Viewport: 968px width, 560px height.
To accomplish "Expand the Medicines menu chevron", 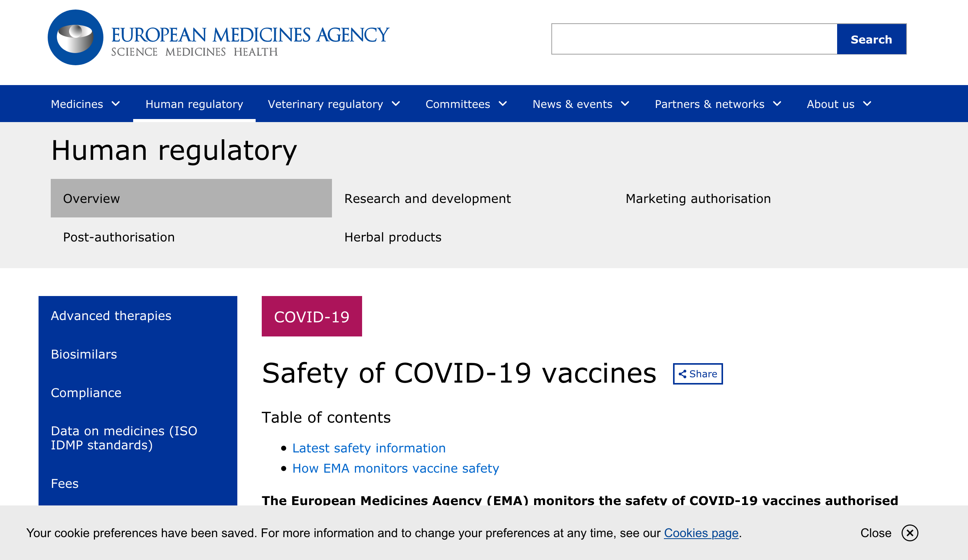I will [x=116, y=104].
